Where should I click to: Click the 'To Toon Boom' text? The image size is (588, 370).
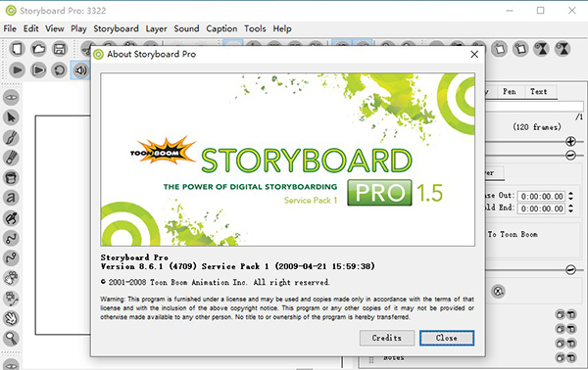coord(513,235)
